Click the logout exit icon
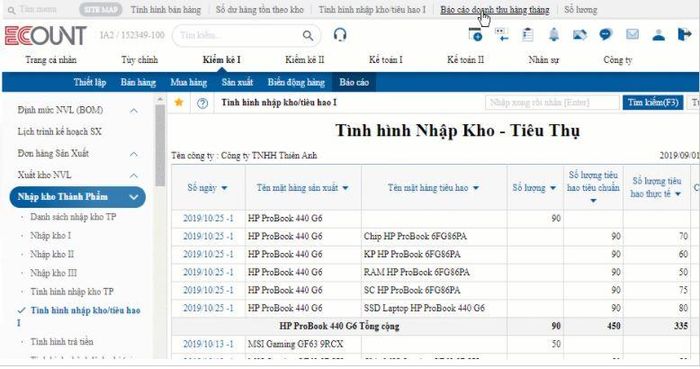This screenshot has width=700, height=369. [684, 34]
